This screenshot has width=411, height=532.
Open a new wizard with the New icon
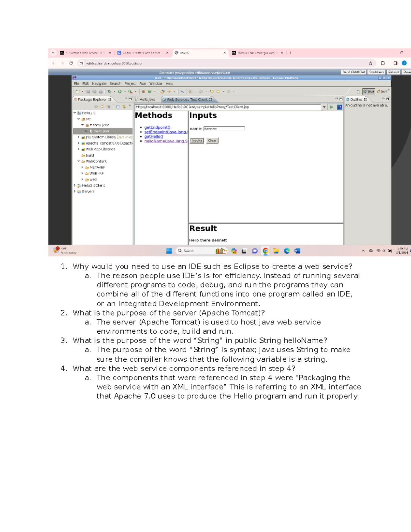[x=77, y=91]
